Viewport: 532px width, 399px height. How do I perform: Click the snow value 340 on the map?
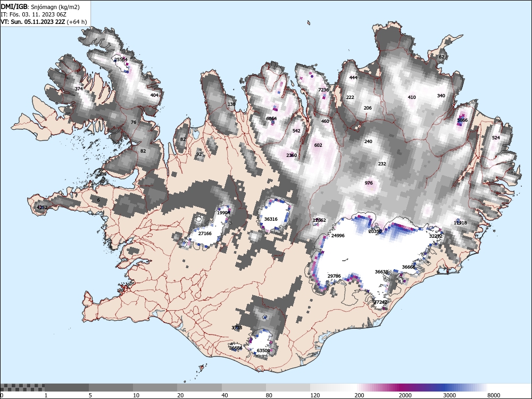441,96
